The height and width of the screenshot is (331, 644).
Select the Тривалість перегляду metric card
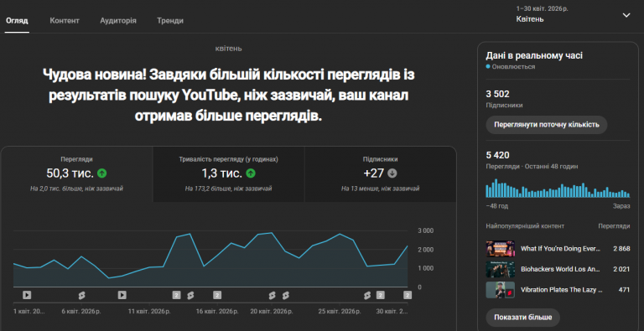click(228, 174)
